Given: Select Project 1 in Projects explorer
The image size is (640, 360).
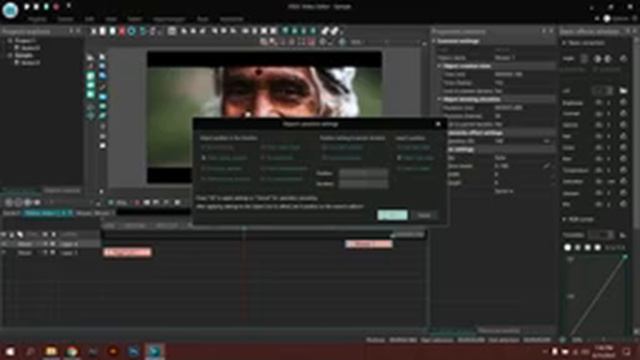Looking at the screenshot, I should [x=25, y=40].
